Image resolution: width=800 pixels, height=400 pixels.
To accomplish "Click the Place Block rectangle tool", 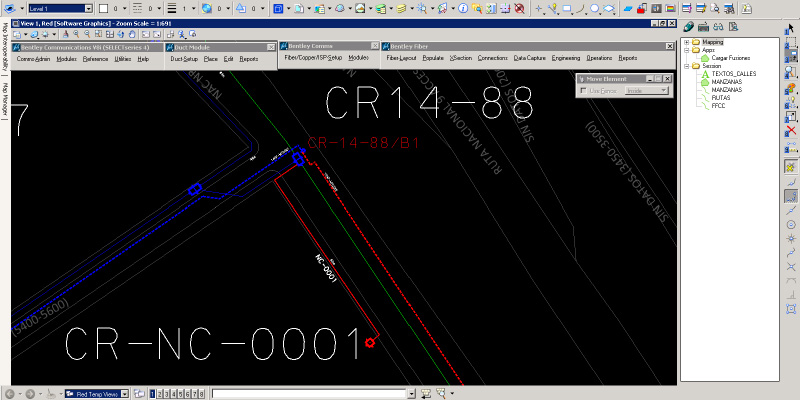I will click(567, 8).
